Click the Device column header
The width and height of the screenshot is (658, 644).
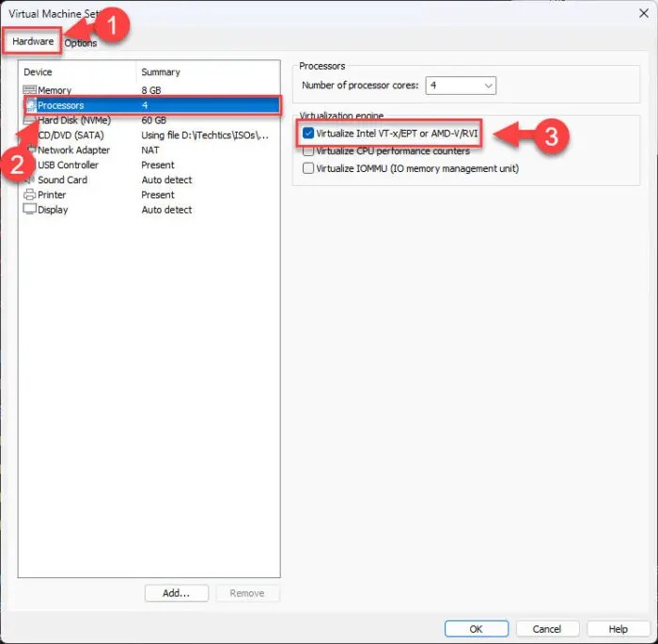[38, 71]
